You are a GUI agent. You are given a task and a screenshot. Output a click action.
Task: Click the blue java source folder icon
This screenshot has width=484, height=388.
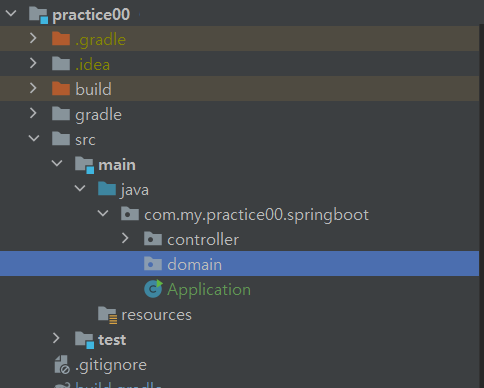pyautogui.click(x=107, y=189)
